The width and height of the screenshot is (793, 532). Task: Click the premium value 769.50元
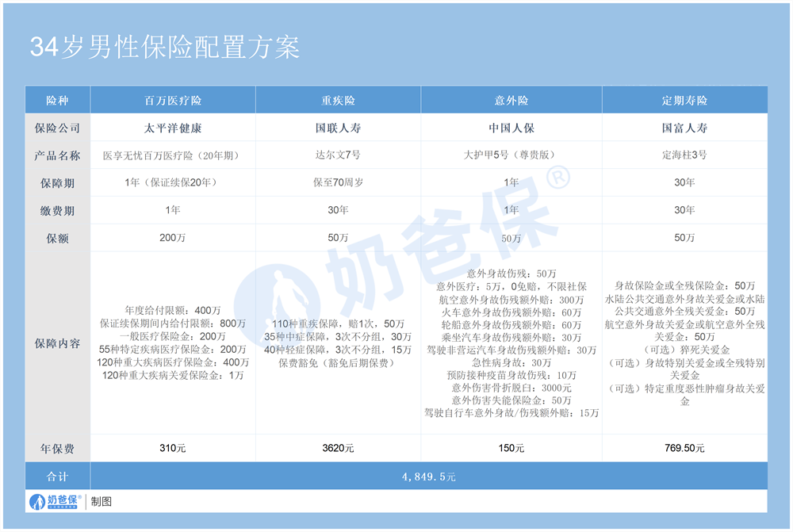click(685, 448)
